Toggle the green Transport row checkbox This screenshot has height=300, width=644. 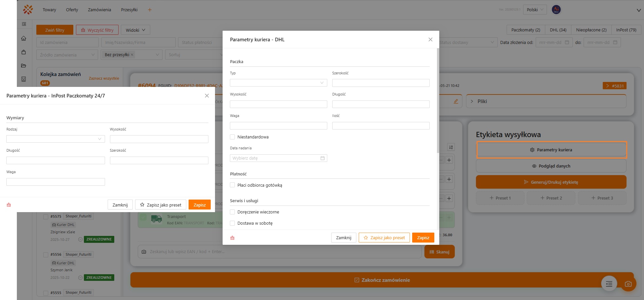tap(143, 217)
